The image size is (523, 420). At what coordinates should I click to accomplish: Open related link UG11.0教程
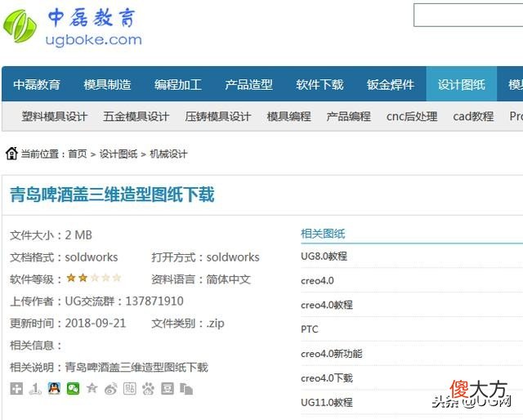pos(327,402)
